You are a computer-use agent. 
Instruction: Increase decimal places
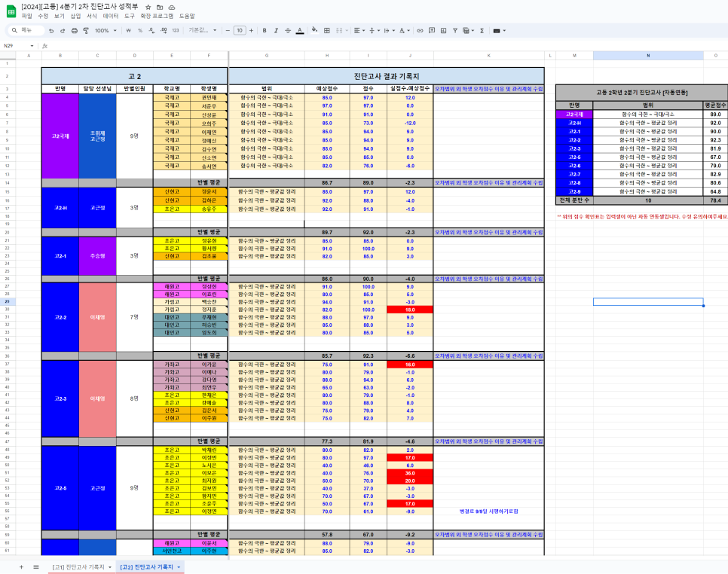pyautogui.click(x=164, y=31)
